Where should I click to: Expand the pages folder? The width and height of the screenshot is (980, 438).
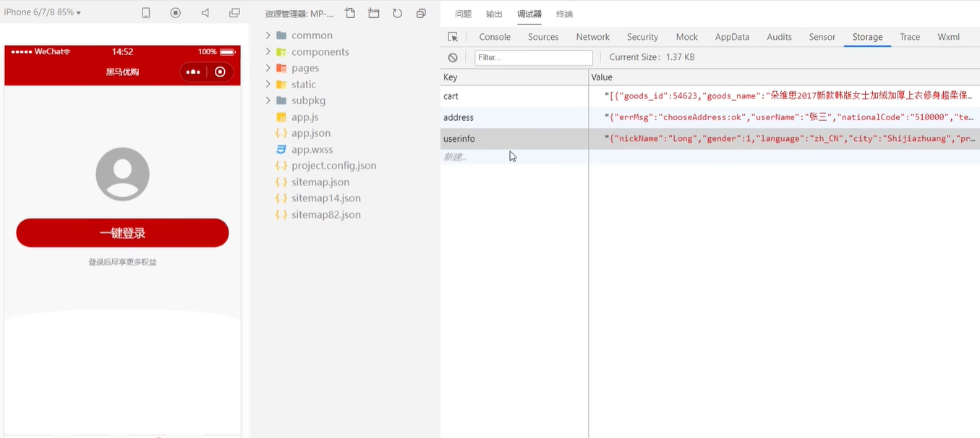point(268,67)
